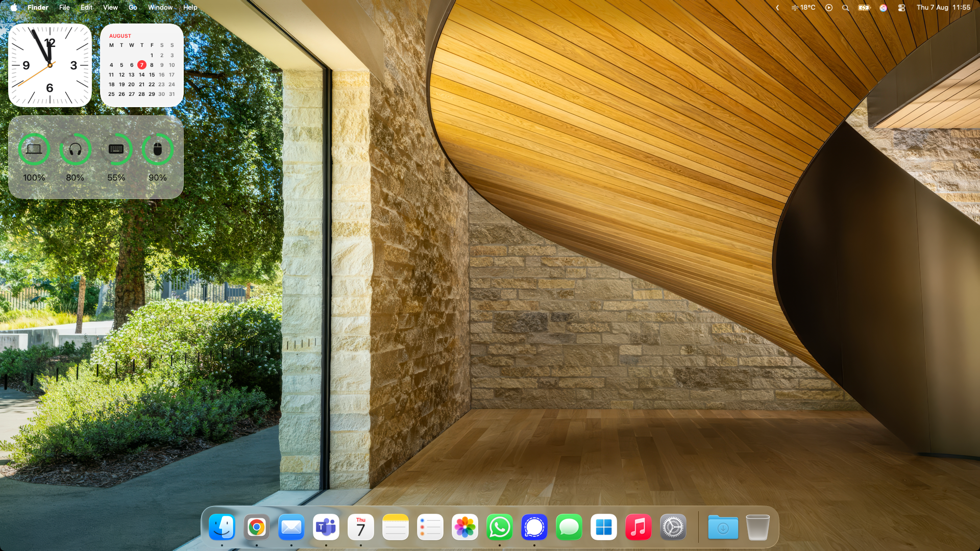
Task: Open the File menu
Action: coord(64,8)
